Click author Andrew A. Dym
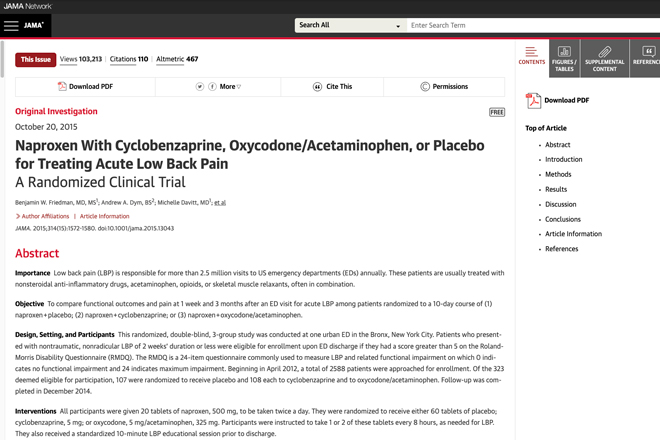This screenshot has height=440, width=660. [x=128, y=203]
